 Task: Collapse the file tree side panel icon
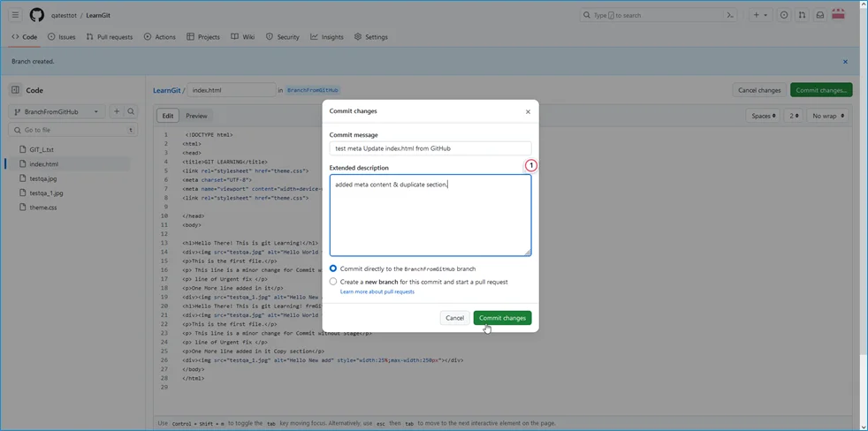pyautogui.click(x=15, y=90)
